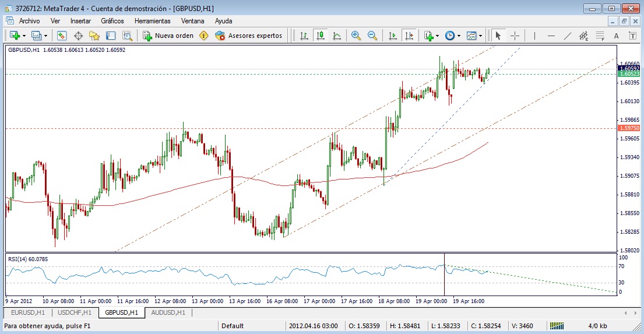This screenshot has width=644, height=334.
Task: Open the Ventana menu
Action: point(193,21)
